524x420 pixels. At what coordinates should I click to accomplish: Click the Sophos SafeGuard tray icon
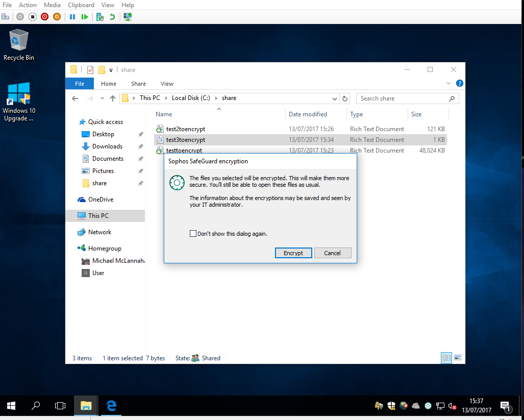click(x=428, y=406)
